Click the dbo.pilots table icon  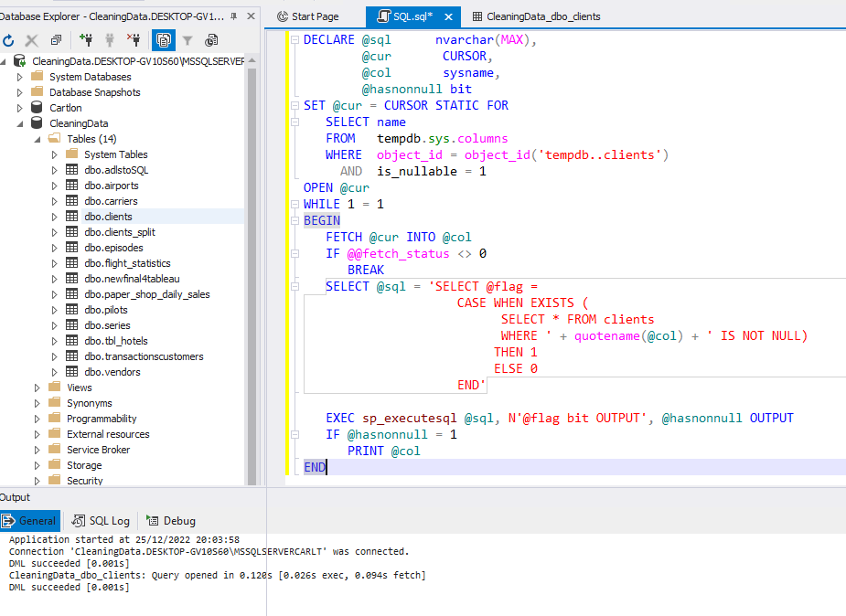[71, 310]
